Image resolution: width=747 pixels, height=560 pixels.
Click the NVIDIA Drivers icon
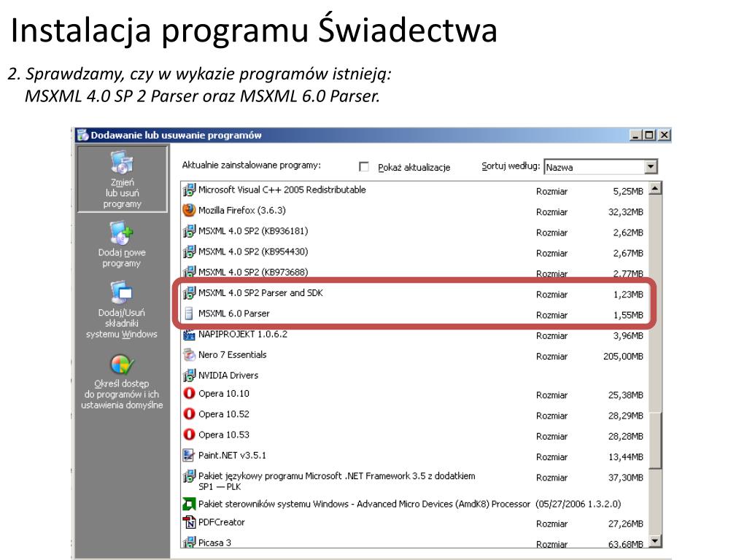coord(189,376)
